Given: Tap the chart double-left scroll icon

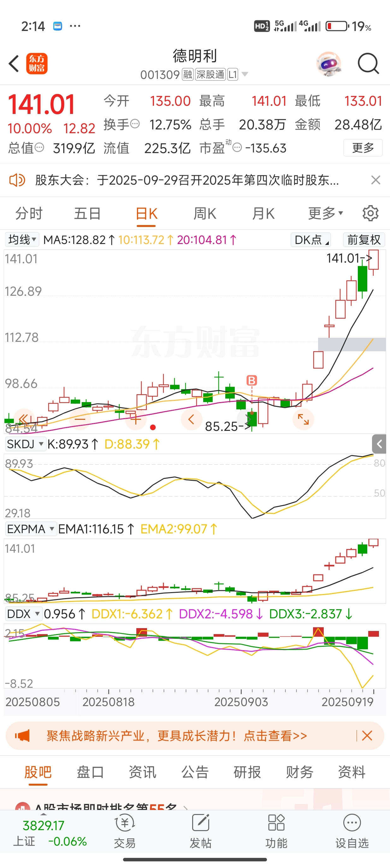Looking at the screenshot, I should (x=24, y=419).
